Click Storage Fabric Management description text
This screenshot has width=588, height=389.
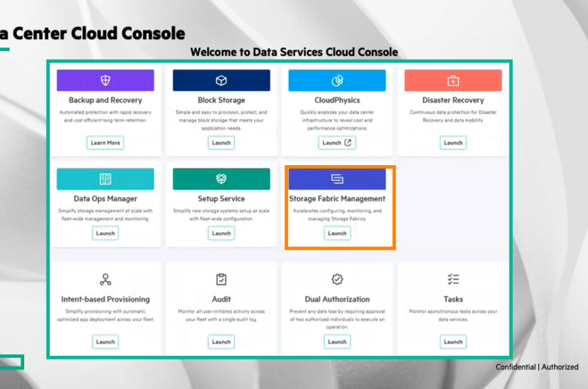pos(337,215)
